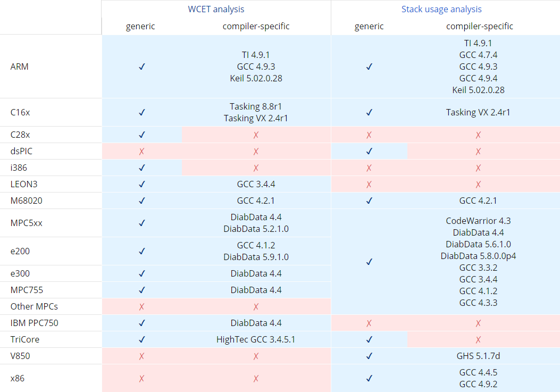Click C28x's WCET compiler-specific X mark
The height and width of the screenshot is (392, 560).
point(256,135)
